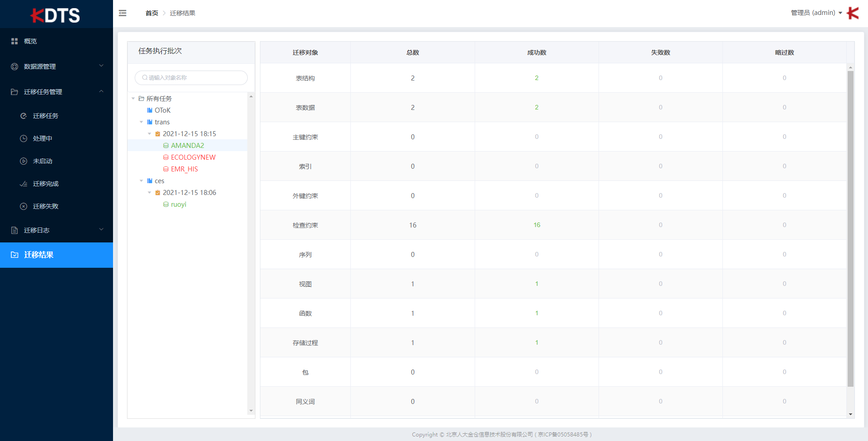Click the ruoyi database icon
Viewport: 868px width, 441px height.
click(x=166, y=204)
